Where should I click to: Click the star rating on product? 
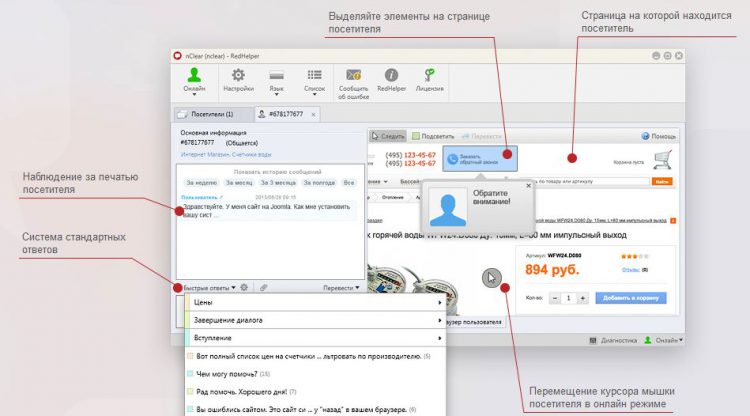coord(635,256)
